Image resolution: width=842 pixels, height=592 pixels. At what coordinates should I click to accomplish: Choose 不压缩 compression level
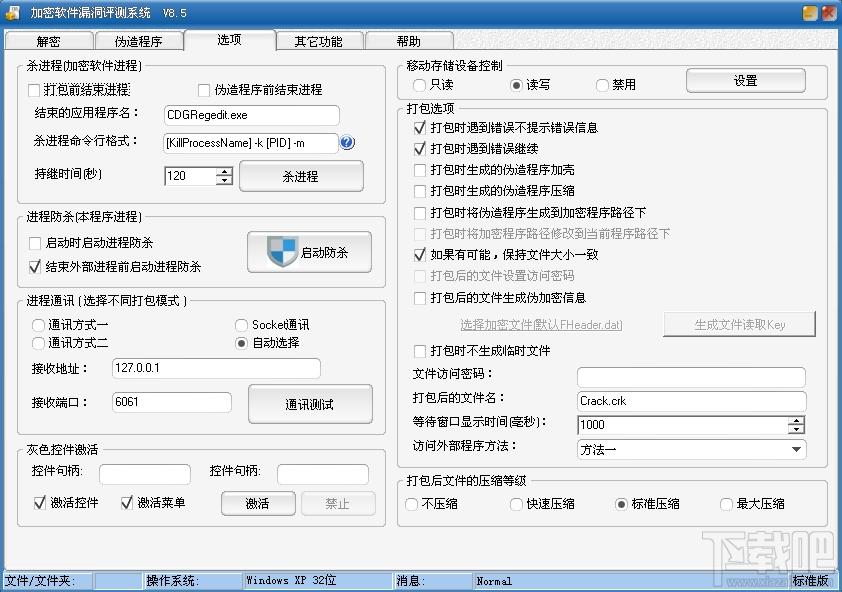pos(411,504)
